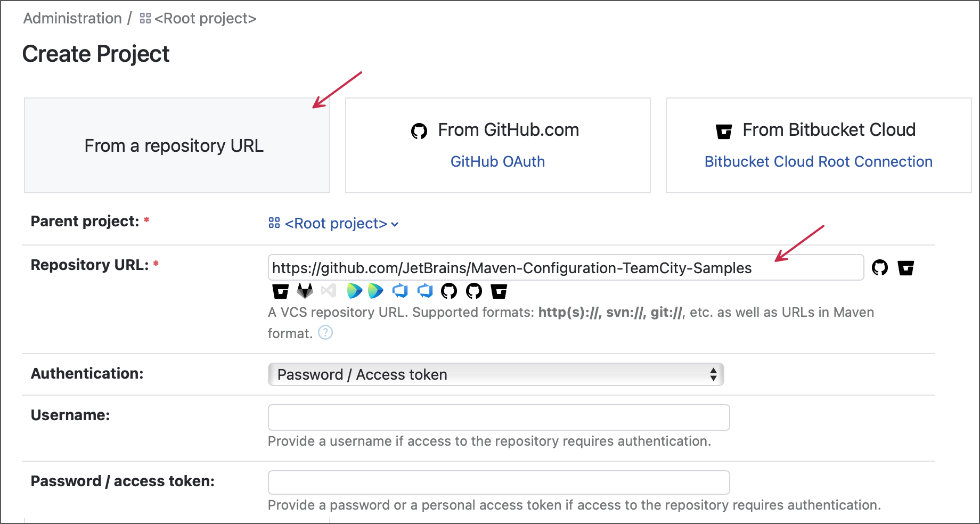Click the GitHub logo in the From GitHub.com tile
The height and width of the screenshot is (524, 980).
pyautogui.click(x=419, y=130)
